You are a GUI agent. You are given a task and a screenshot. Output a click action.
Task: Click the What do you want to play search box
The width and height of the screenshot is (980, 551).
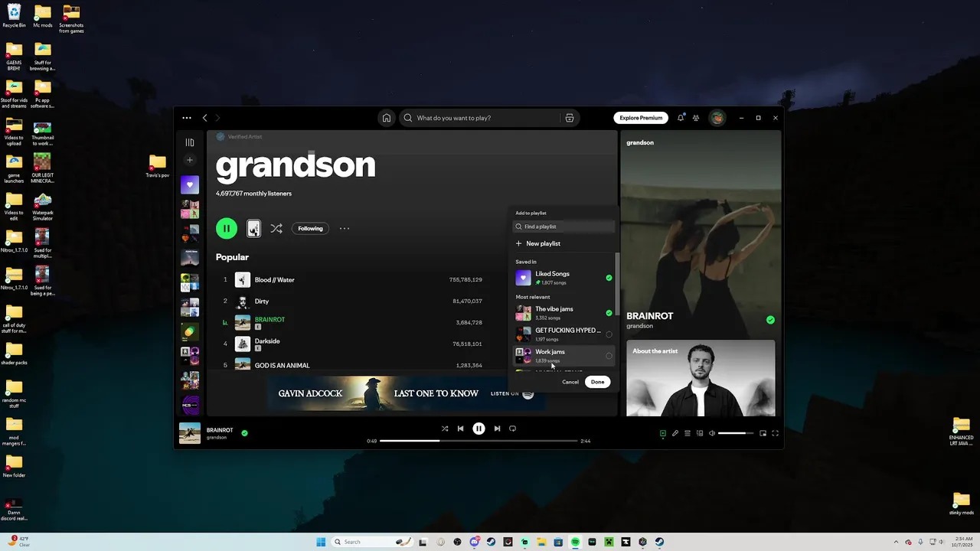click(479, 118)
